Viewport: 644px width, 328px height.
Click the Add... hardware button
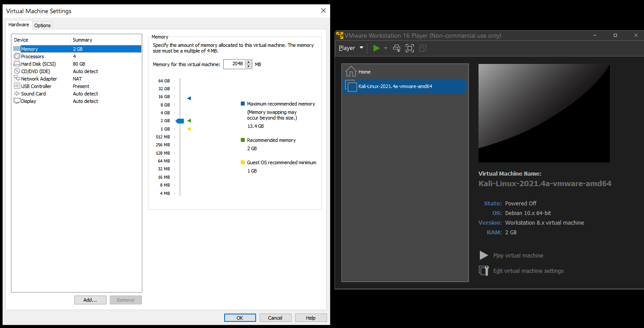(x=90, y=300)
